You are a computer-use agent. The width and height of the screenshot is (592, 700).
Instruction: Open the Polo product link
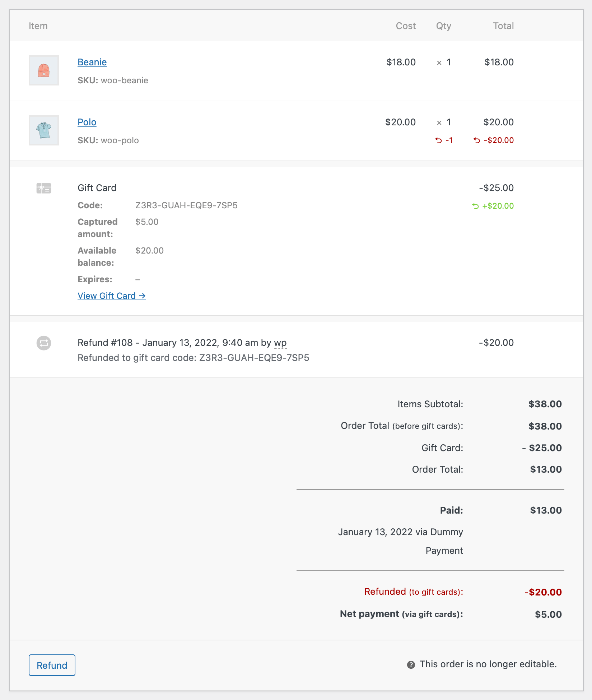click(87, 122)
